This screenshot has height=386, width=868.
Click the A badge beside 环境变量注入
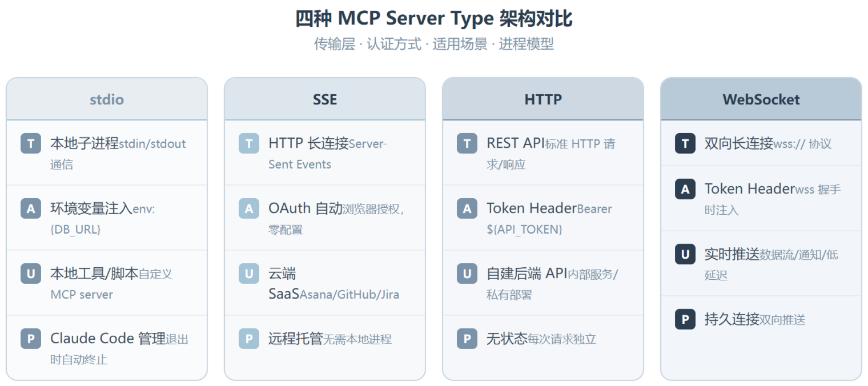[x=31, y=208]
